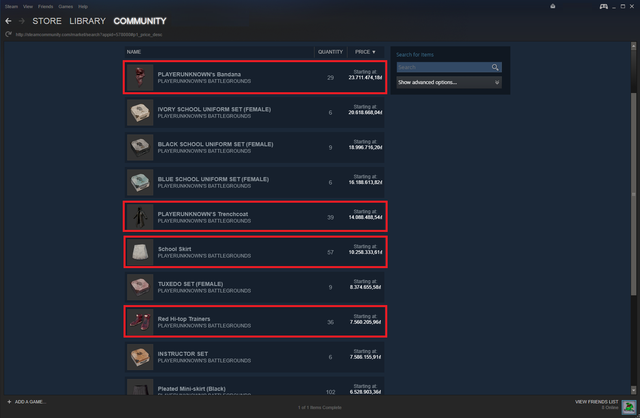Viewport: 640px width, 418px height.
Task: Click View Friends List
Action: coord(596,402)
